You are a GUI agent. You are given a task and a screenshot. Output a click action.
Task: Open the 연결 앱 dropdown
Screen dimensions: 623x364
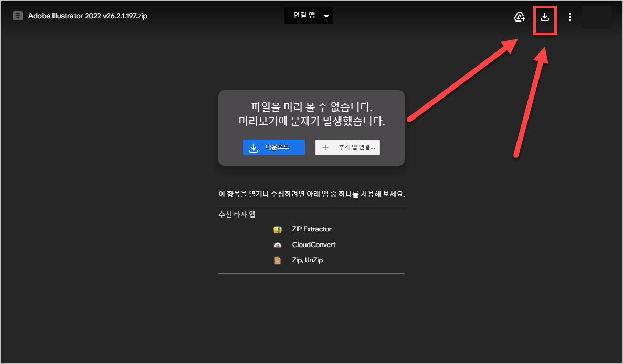[308, 16]
